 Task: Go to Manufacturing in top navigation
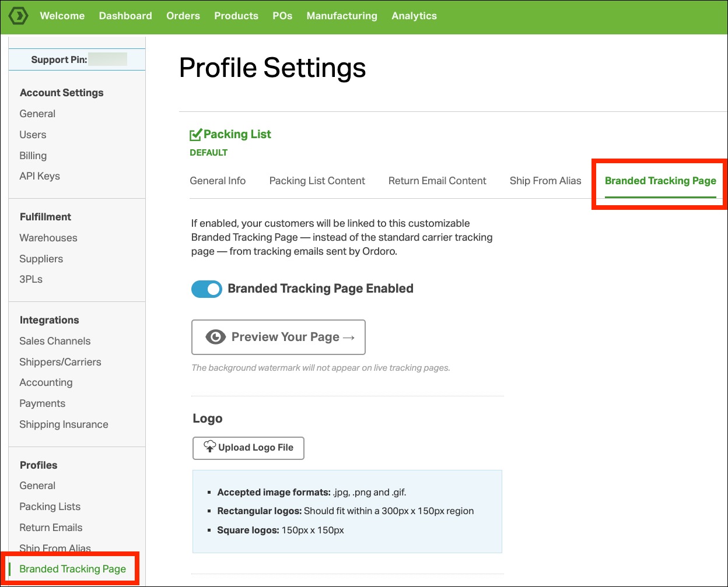[341, 16]
